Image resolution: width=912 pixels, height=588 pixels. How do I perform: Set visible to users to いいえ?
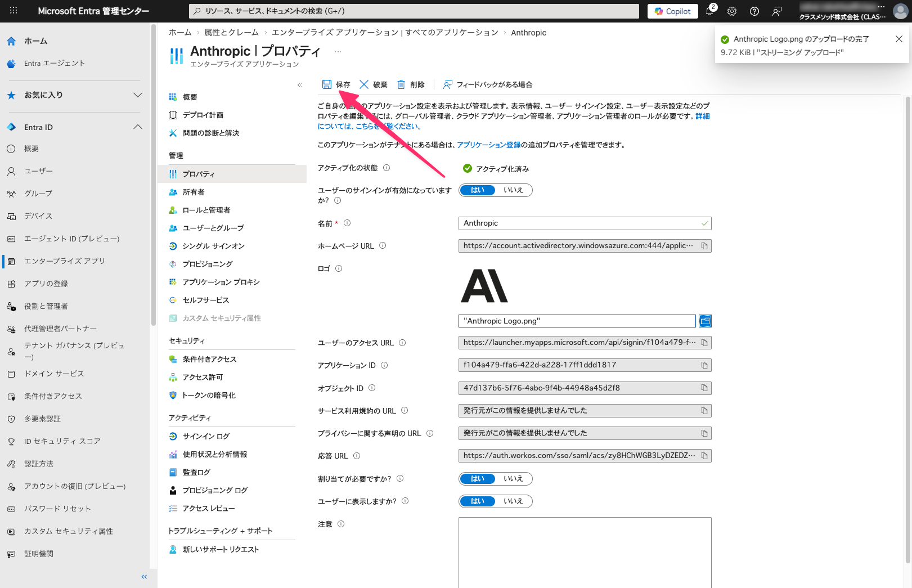(x=513, y=501)
